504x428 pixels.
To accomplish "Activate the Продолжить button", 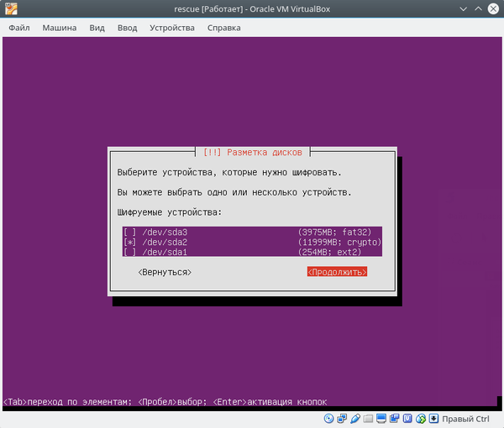I will [x=337, y=272].
